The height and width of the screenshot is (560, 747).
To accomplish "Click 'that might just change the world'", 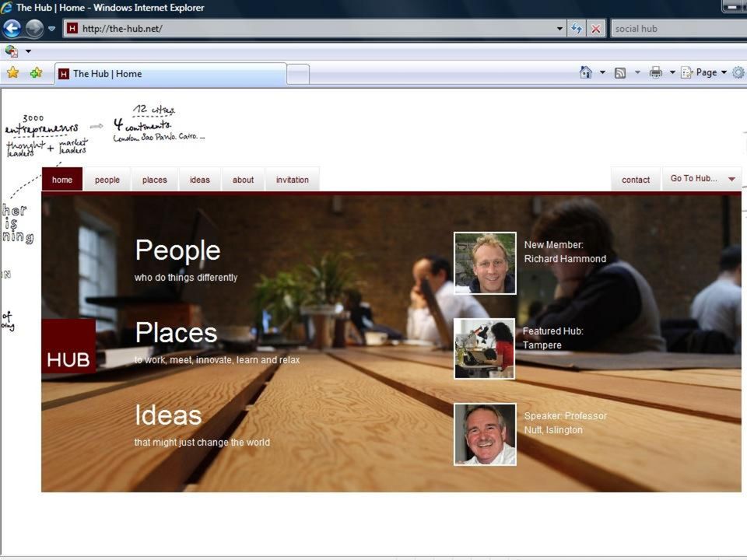I will tap(202, 443).
